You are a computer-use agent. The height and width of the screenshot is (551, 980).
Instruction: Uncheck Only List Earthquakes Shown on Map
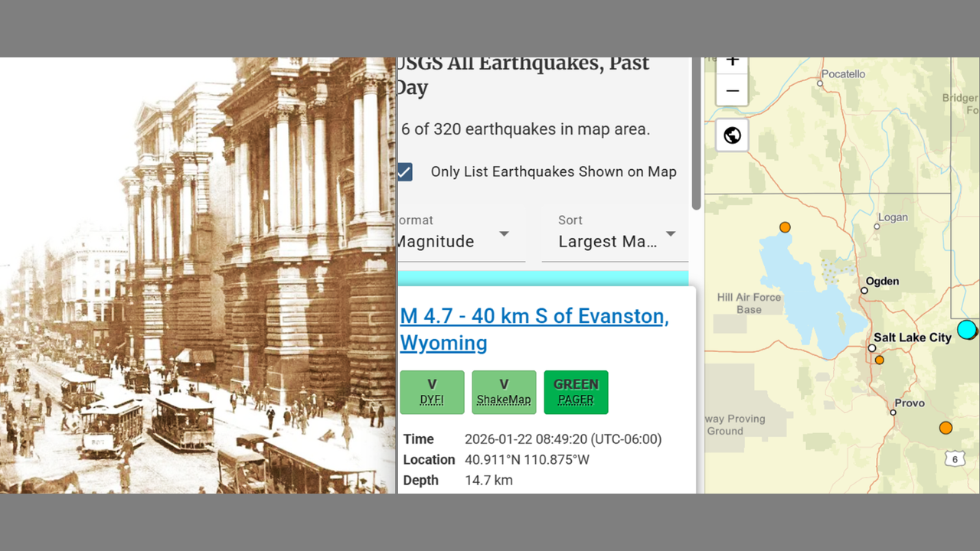(x=405, y=172)
